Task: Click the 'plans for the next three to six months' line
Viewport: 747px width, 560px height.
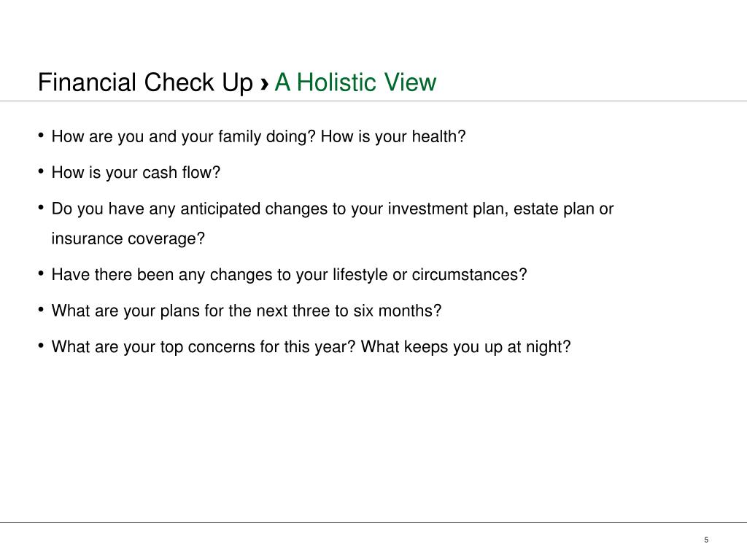Action: click(x=247, y=311)
